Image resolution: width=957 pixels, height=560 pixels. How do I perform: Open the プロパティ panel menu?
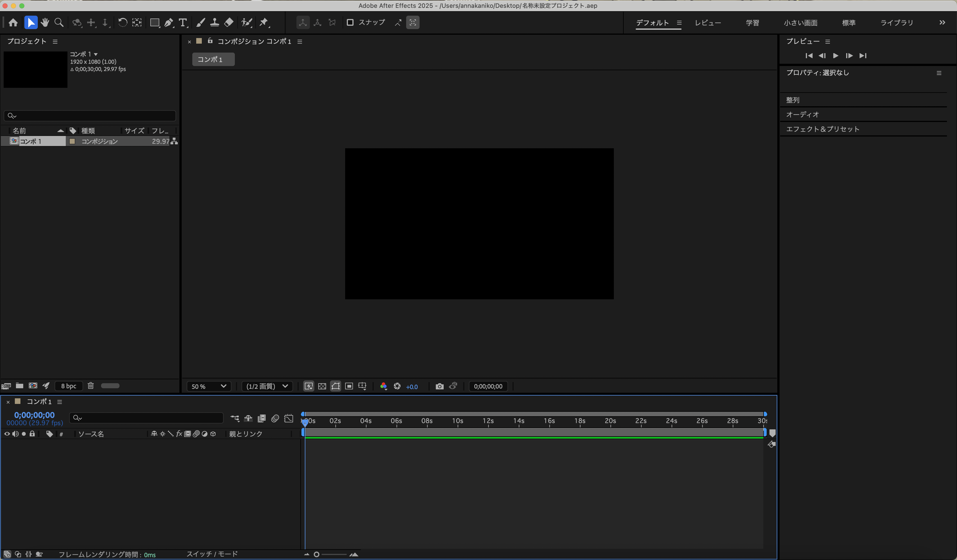[x=939, y=73]
